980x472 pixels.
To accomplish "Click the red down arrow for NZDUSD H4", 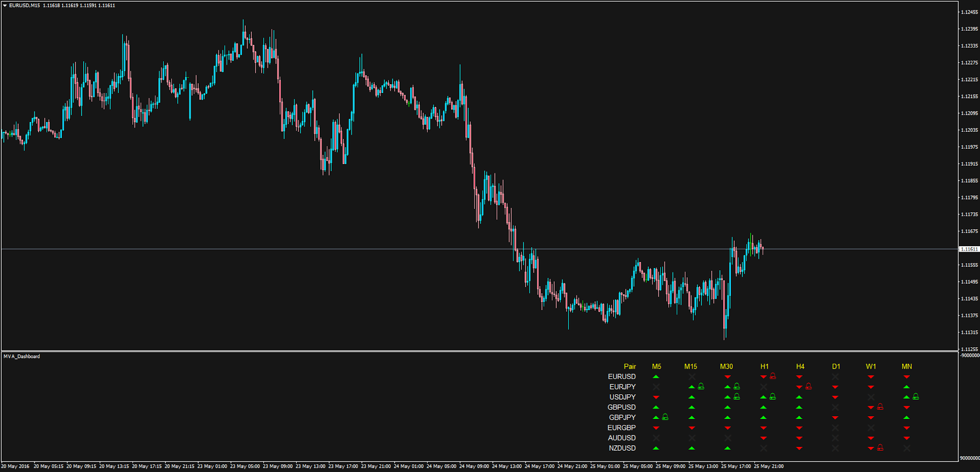I will point(799,448).
